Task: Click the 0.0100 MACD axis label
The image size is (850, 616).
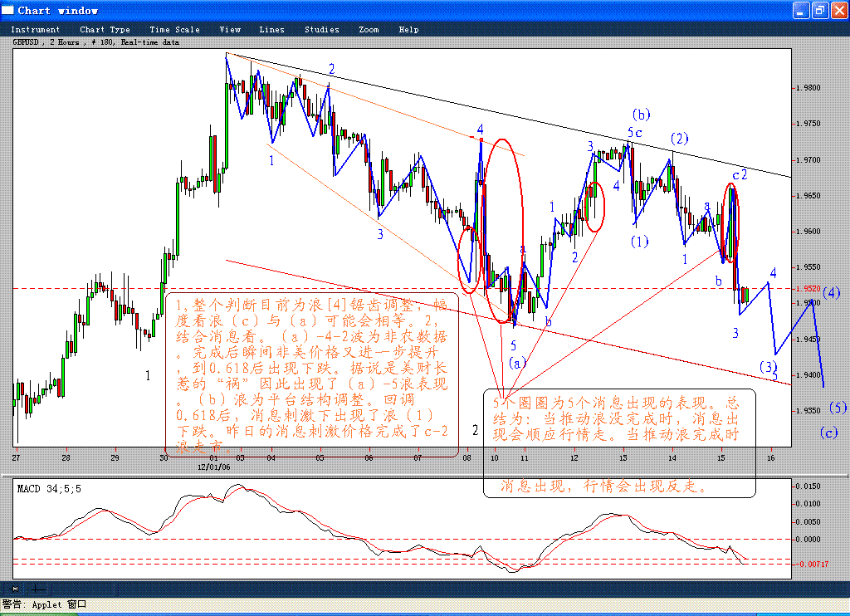Action: (808, 504)
